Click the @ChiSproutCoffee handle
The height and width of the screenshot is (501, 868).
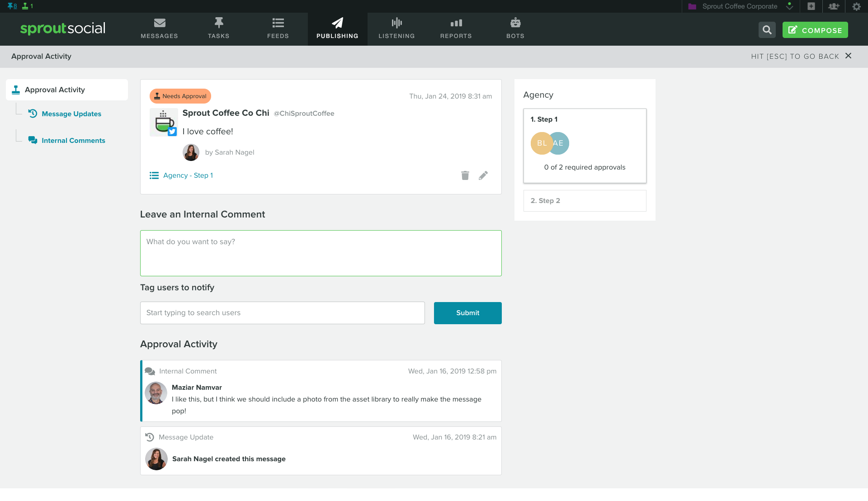coord(304,113)
